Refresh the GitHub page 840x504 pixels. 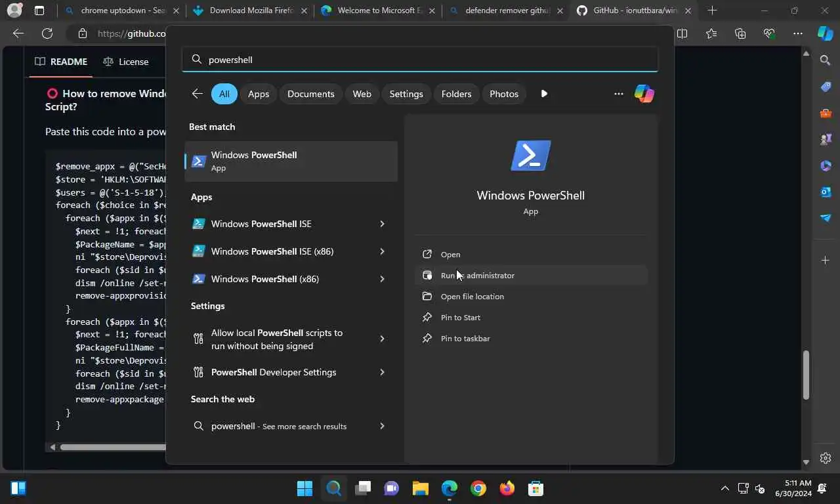pos(47,34)
